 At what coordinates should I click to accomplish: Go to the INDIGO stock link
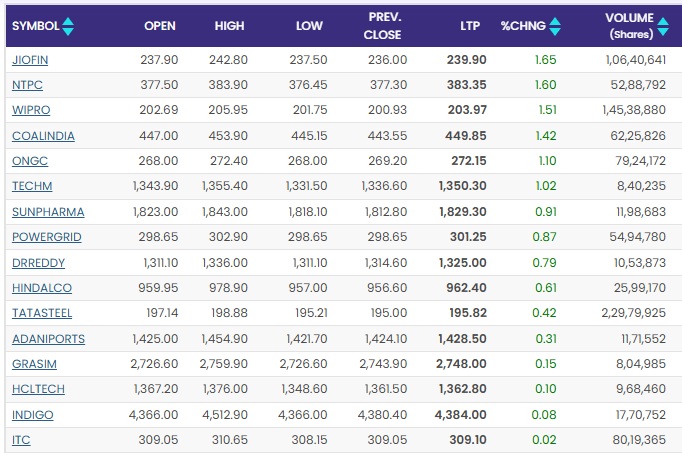pyautogui.click(x=33, y=415)
